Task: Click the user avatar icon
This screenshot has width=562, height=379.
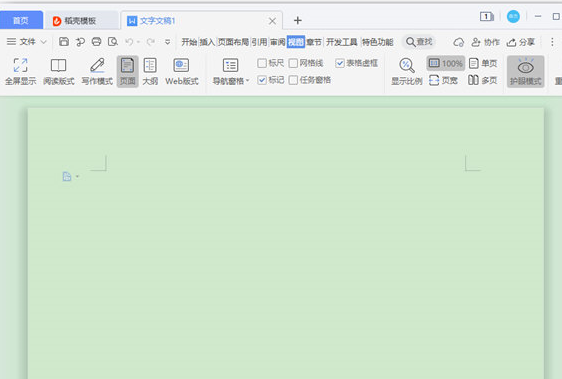Action: (513, 16)
